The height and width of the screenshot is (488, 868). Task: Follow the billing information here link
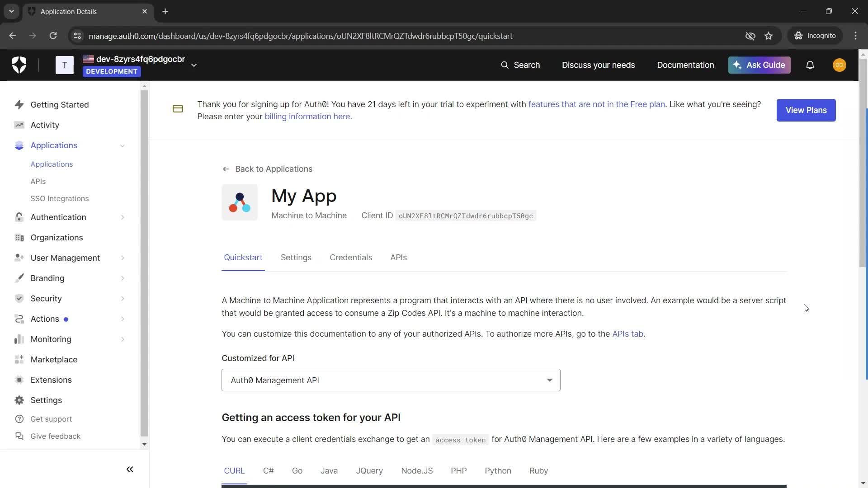click(307, 117)
